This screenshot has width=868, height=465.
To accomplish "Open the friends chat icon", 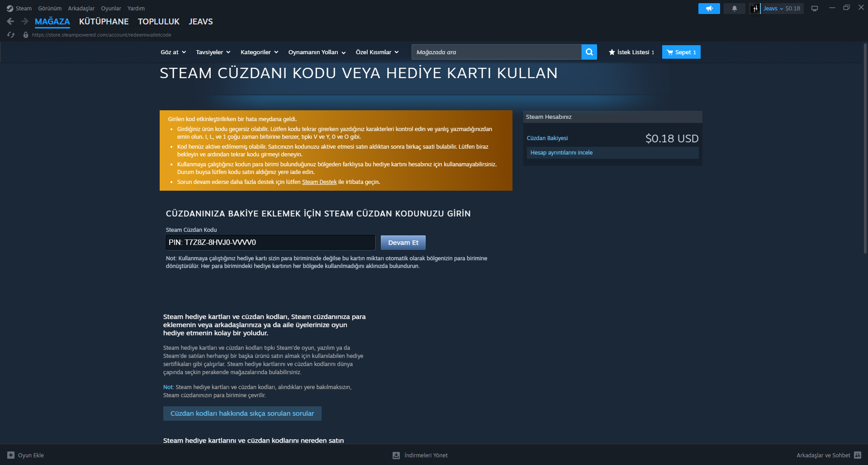I will click(x=858, y=455).
